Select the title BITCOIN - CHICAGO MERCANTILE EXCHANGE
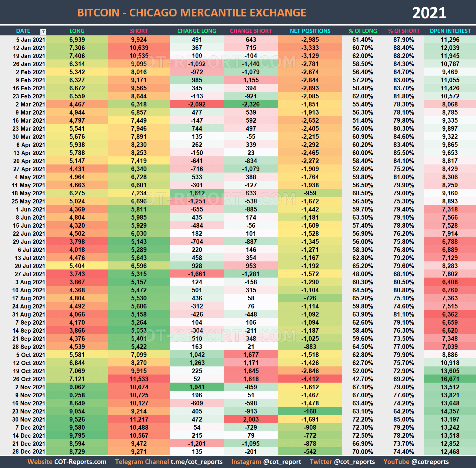476x468 pixels. 192,12
